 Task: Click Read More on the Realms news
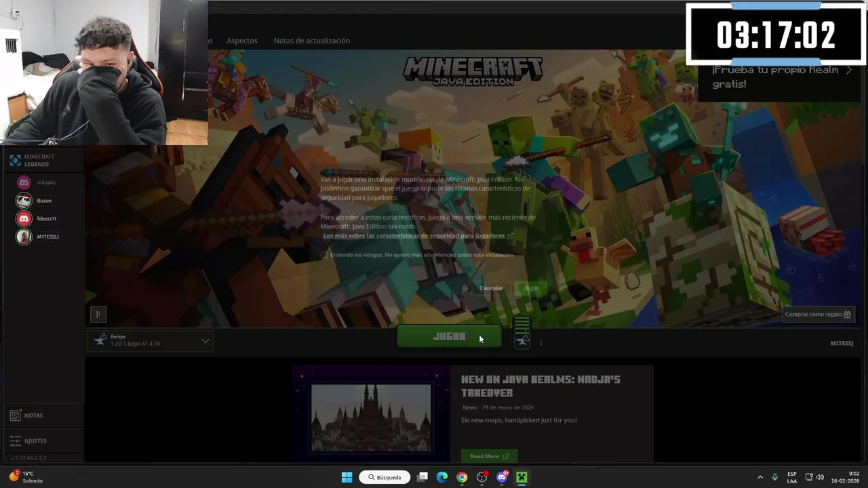(489, 456)
